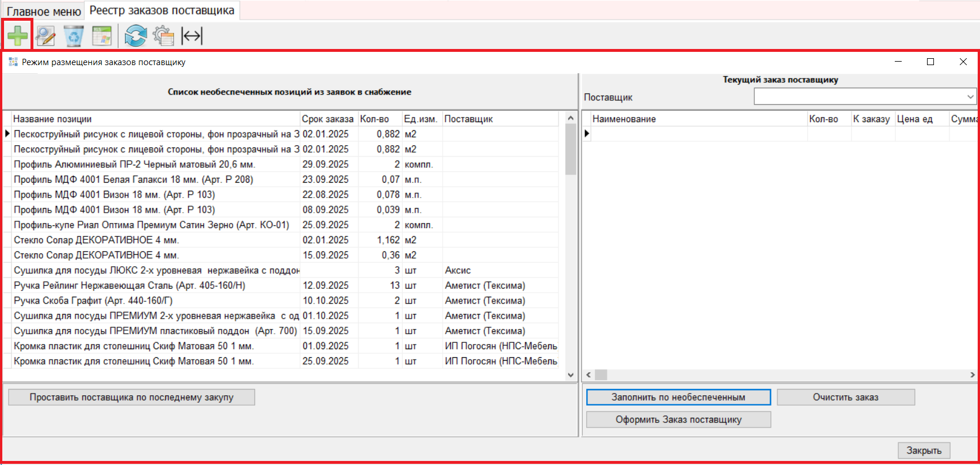Viewport: 980px width, 465px height.
Task: Export the registry to Excel XLS
Action: (102, 36)
